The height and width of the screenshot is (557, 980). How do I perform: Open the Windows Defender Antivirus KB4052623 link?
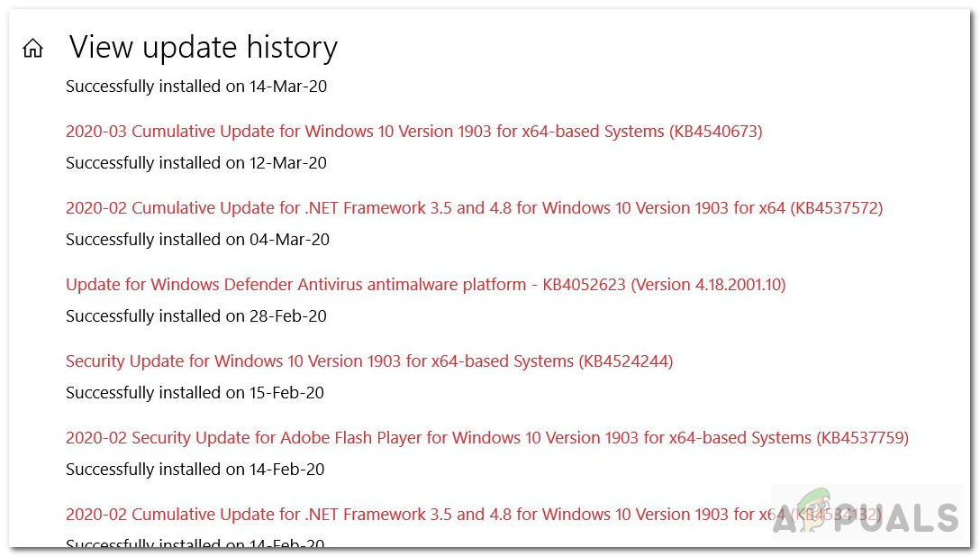[425, 285]
